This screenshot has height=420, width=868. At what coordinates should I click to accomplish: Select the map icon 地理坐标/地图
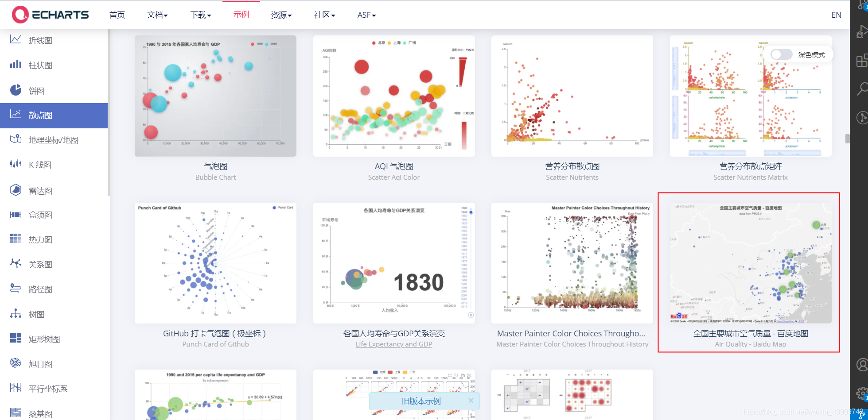pyautogui.click(x=16, y=139)
